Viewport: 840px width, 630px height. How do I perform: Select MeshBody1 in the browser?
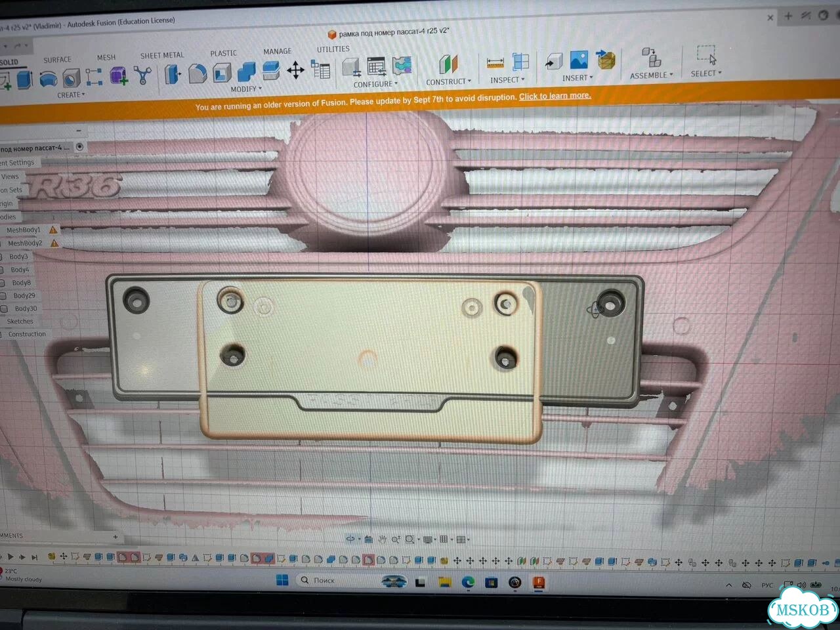click(24, 230)
